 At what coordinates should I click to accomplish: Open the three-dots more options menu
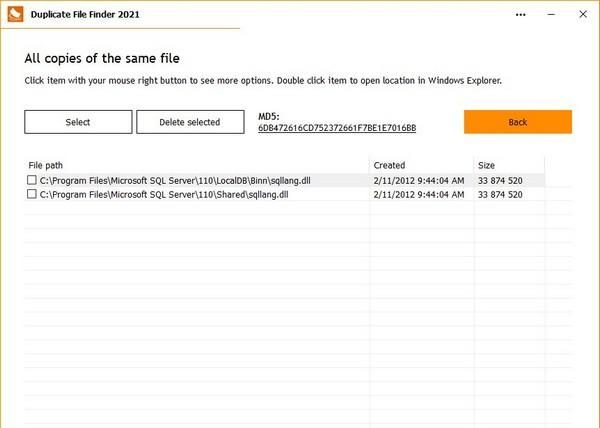pos(520,15)
